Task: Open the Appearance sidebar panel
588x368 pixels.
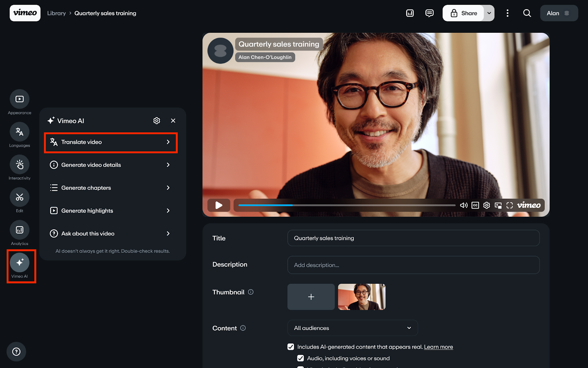Action: [19, 99]
